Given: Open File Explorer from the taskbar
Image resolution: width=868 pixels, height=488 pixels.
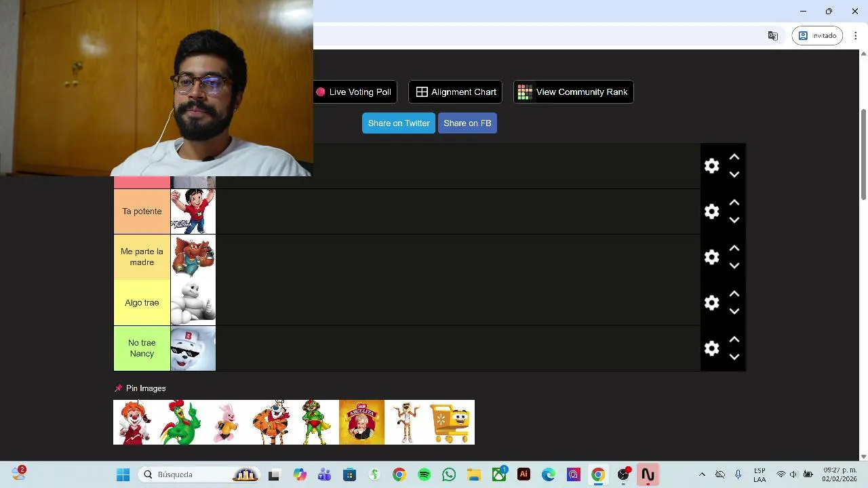Looking at the screenshot, I should point(473,474).
